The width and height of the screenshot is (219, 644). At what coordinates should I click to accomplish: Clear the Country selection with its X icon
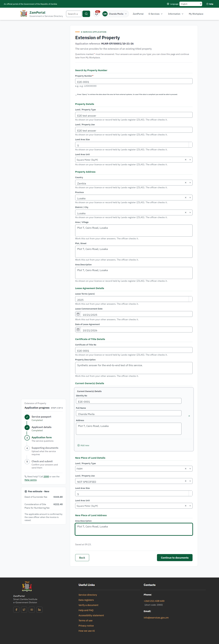tap(186, 182)
